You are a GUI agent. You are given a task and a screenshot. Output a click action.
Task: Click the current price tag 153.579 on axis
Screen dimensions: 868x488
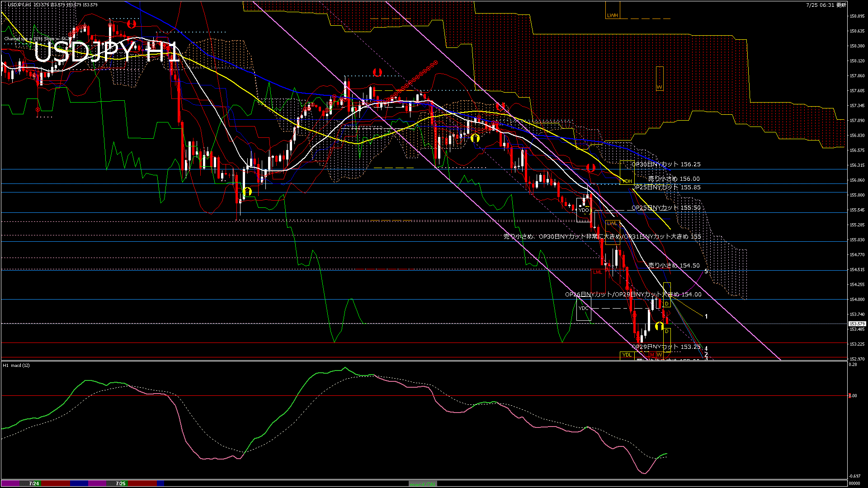857,324
